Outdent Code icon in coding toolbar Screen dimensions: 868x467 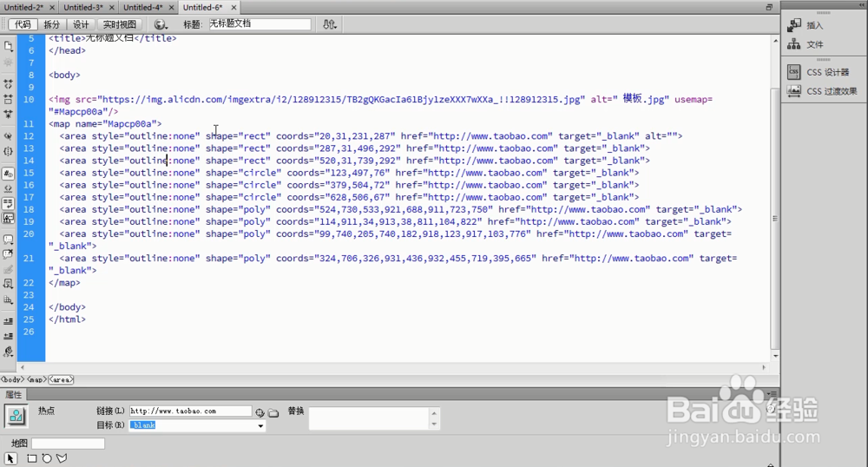[x=9, y=336]
